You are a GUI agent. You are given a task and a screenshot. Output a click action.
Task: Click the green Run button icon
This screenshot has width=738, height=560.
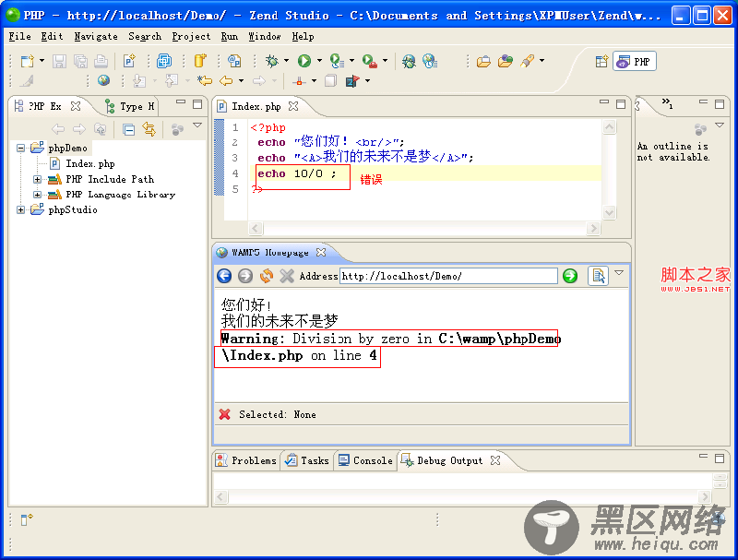click(x=304, y=61)
